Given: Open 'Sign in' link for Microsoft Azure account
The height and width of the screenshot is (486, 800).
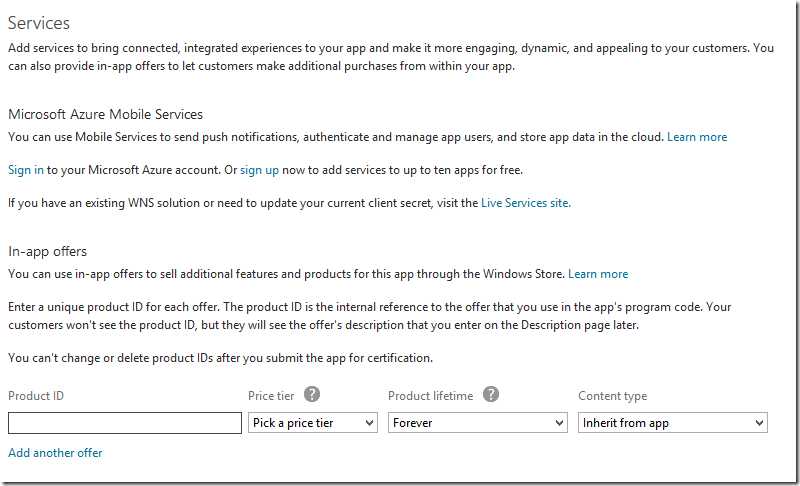Looking at the screenshot, I should coord(26,170).
